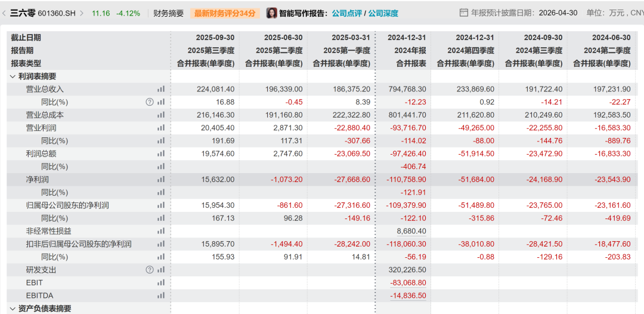Screen dimensions: 644x314
Task: Expand the 资产负债表摘要 section
Action: click(x=13, y=309)
